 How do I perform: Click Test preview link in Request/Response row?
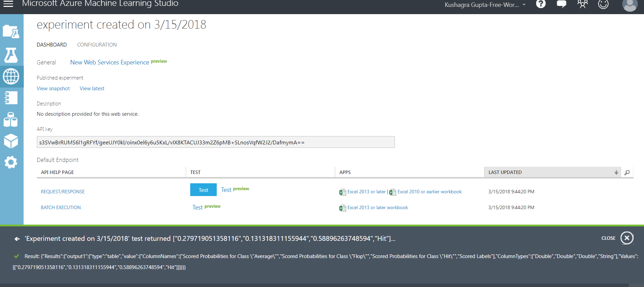tap(235, 189)
